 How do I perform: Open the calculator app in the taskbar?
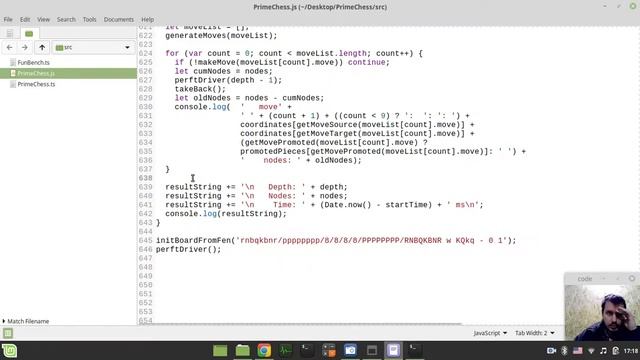tap(329, 351)
